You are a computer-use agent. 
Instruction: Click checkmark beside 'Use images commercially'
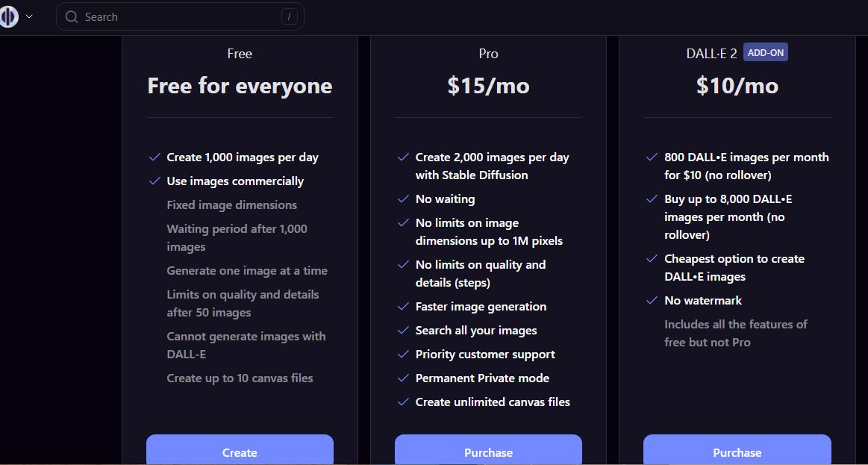pos(154,181)
